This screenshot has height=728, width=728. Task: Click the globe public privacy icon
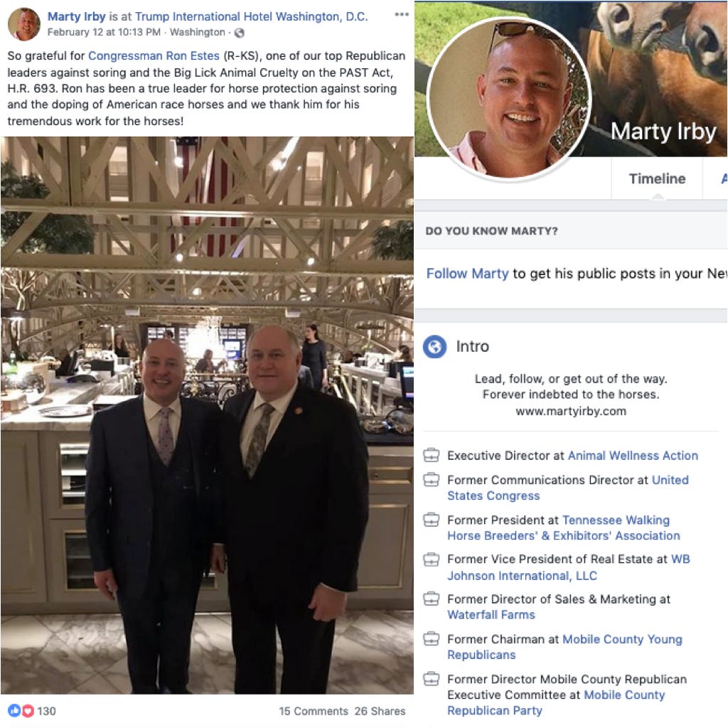pyautogui.click(x=239, y=33)
